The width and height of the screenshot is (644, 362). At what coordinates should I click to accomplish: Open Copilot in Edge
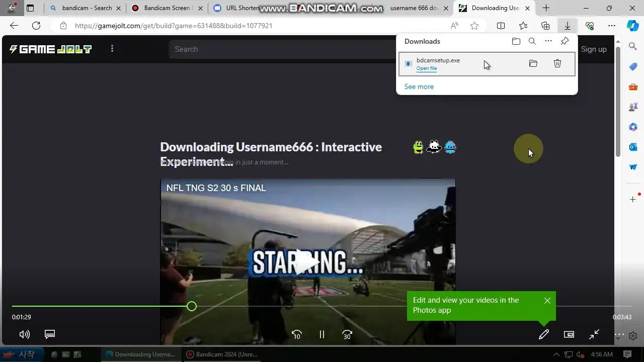pos(633,26)
